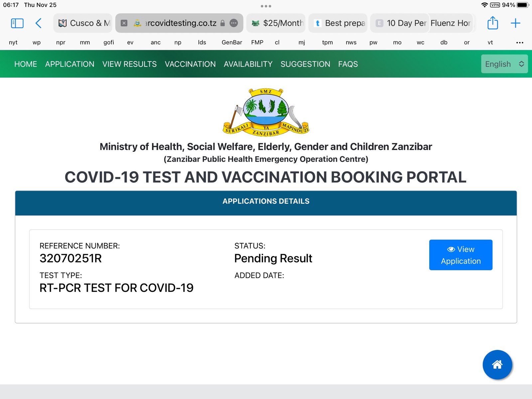Go to the VACCINATION page
The width and height of the screenshot is (532, 399).
(190, 64)
